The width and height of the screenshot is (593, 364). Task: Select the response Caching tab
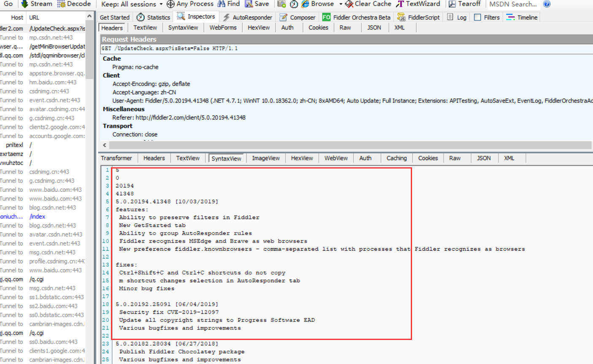pyautogui.click(x=396, y=158)
